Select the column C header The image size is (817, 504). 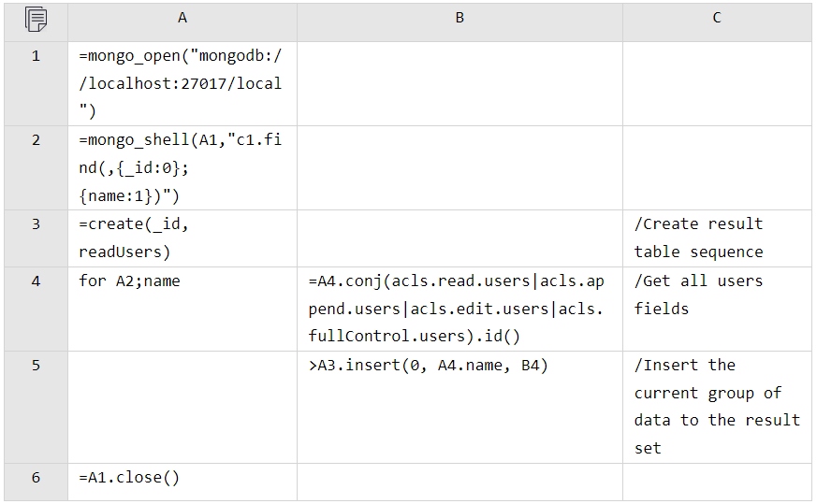(x=717, y=19)
